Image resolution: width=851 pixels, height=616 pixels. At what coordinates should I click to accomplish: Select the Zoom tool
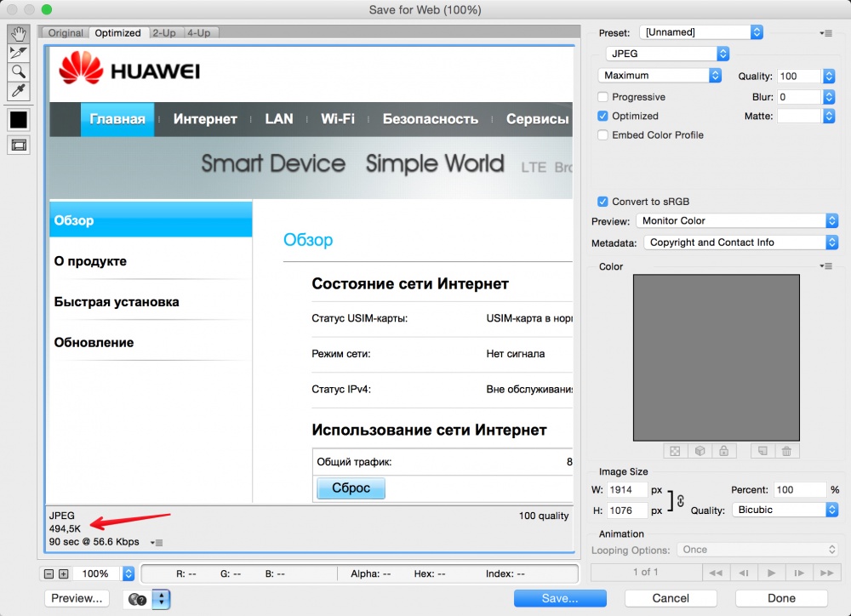[19, 71]
